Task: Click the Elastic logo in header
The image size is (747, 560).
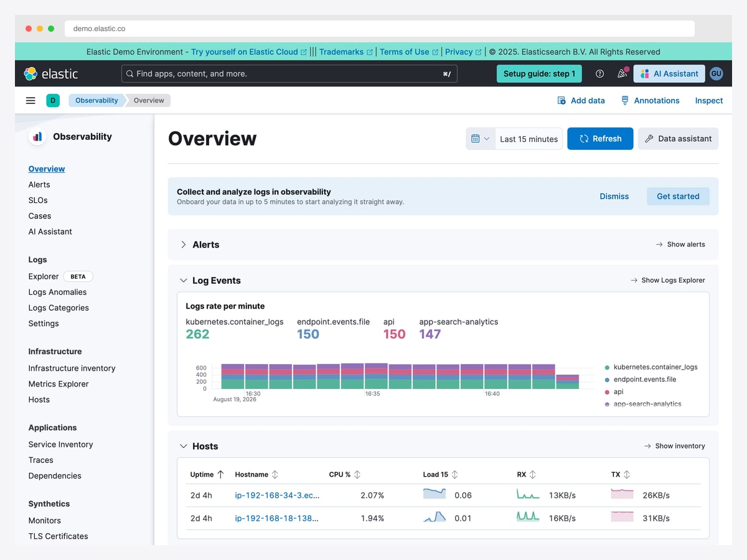Action: click(x=51, y=73)
